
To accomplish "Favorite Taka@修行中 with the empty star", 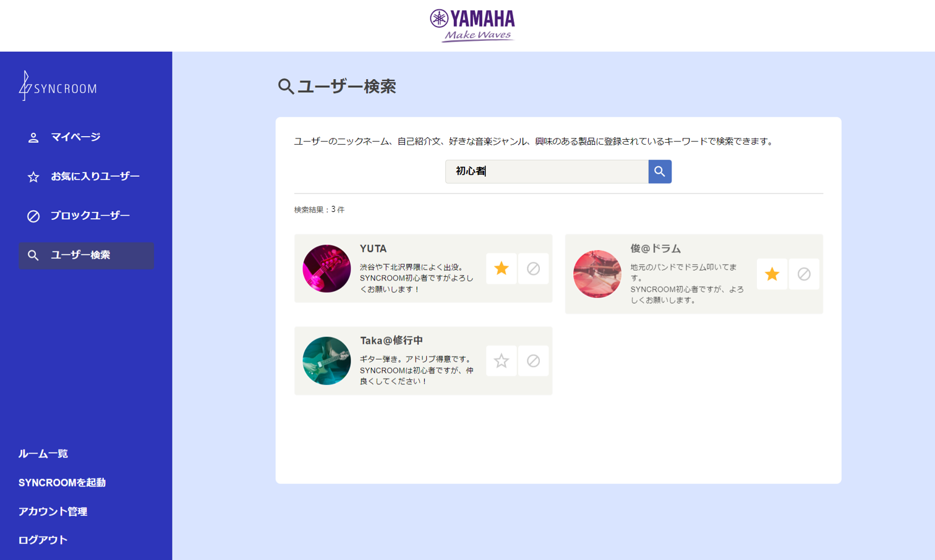I will 502,361.
